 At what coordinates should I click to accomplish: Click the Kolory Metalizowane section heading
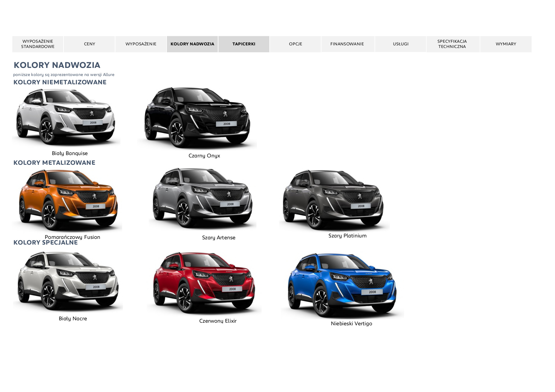coord(54,163)
